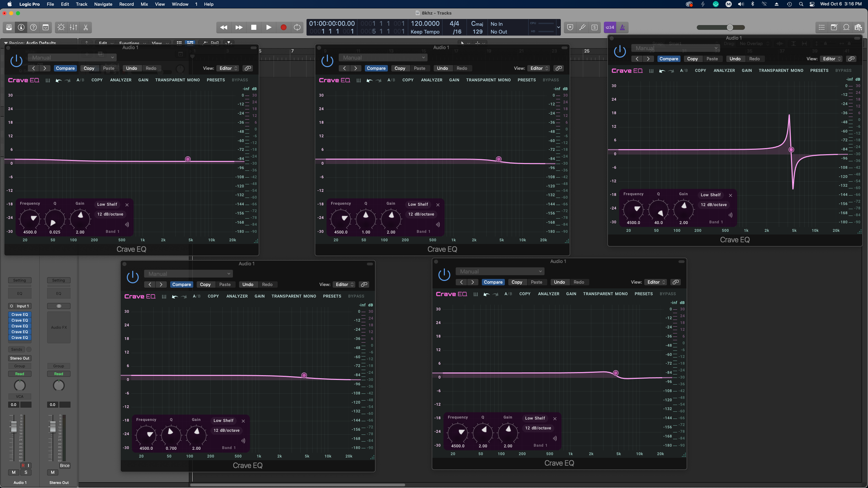The height and width of the screenshot is (488, 868).
Task: Click the three-bars icon beside Crave EQ logo, Q 2.00 window
Action: 475,294
